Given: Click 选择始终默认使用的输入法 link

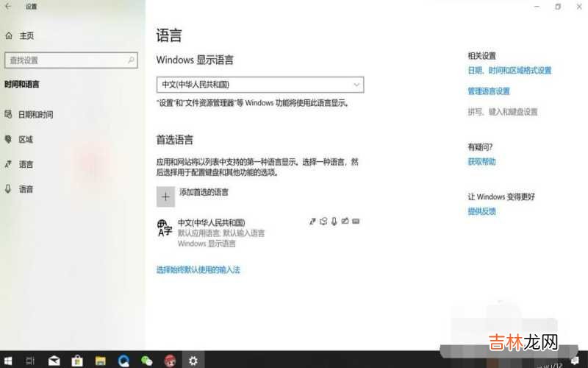Looking at the screenshot, I should [198, 270].
